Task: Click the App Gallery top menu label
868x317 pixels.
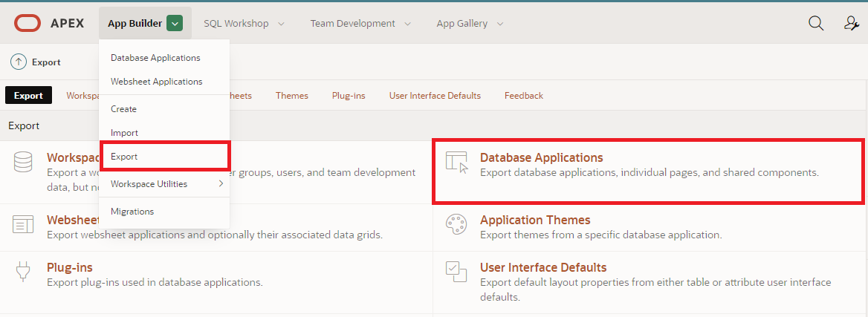Action: point(462,23)
